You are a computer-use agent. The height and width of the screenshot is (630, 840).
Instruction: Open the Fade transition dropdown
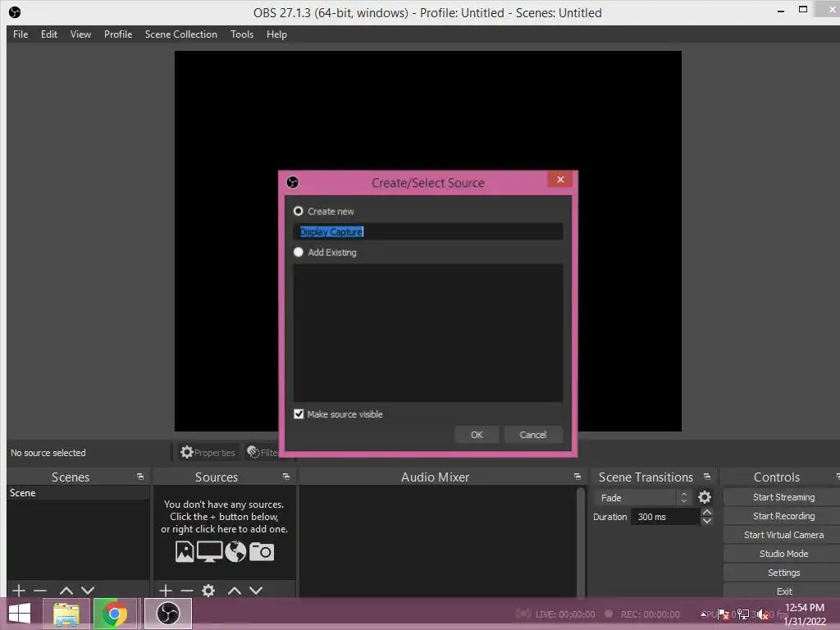(642, 498)
